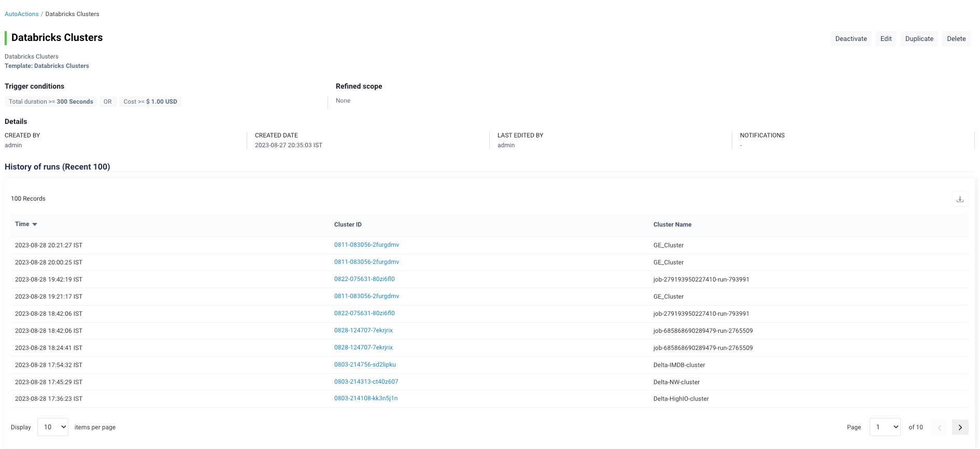Click time cell 2023-08-28 17:36:23 IST
This screenshot has height=449, width=980.
(x=49, y=399)
